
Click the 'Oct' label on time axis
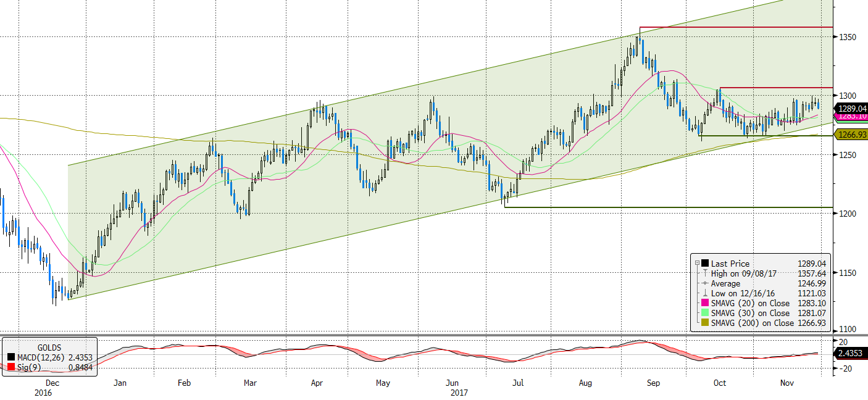(719, 383)
